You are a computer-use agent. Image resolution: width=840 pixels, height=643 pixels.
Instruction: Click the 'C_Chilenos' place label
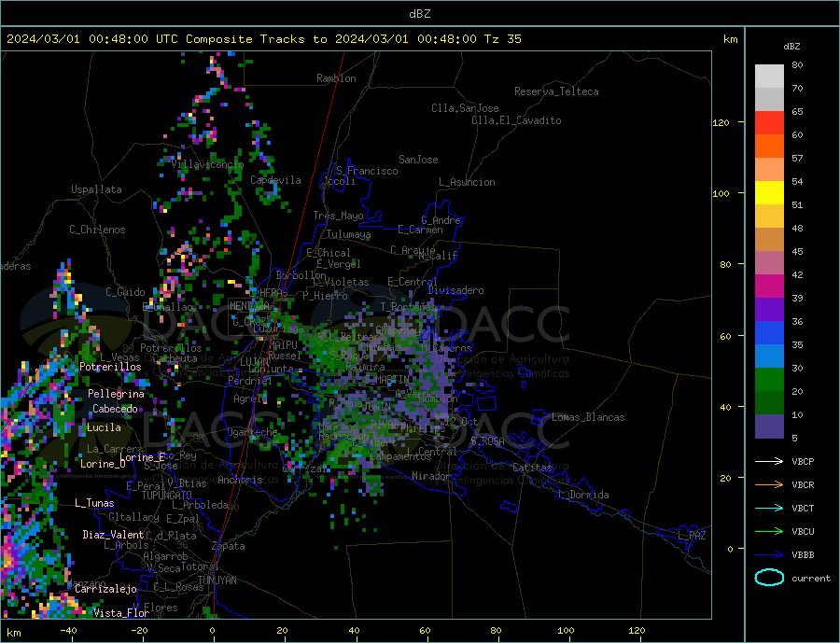click(x=97, y=230)
